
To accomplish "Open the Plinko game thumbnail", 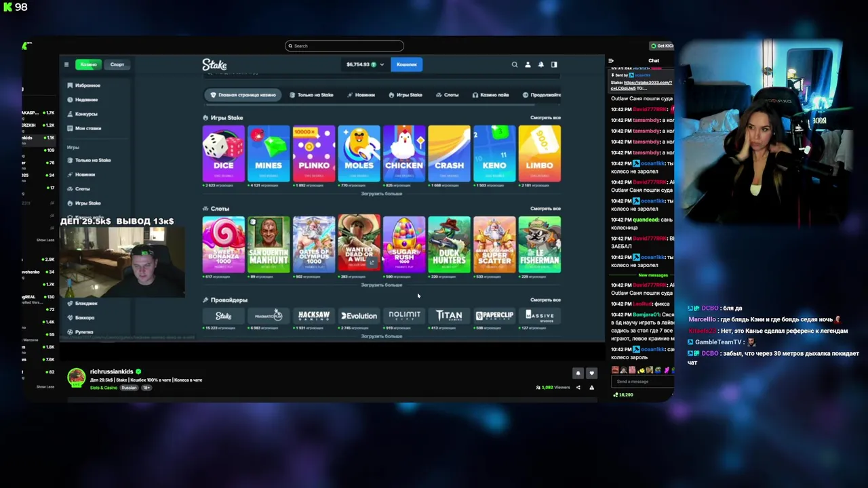I will pyautogui.click(x=314, y=153).
